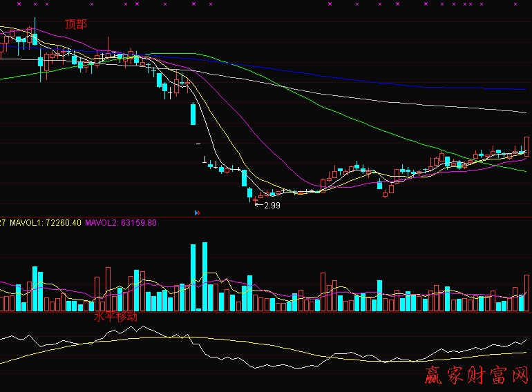
Task: Select the MAVOL1 indicator label
Action: [44, 223]
